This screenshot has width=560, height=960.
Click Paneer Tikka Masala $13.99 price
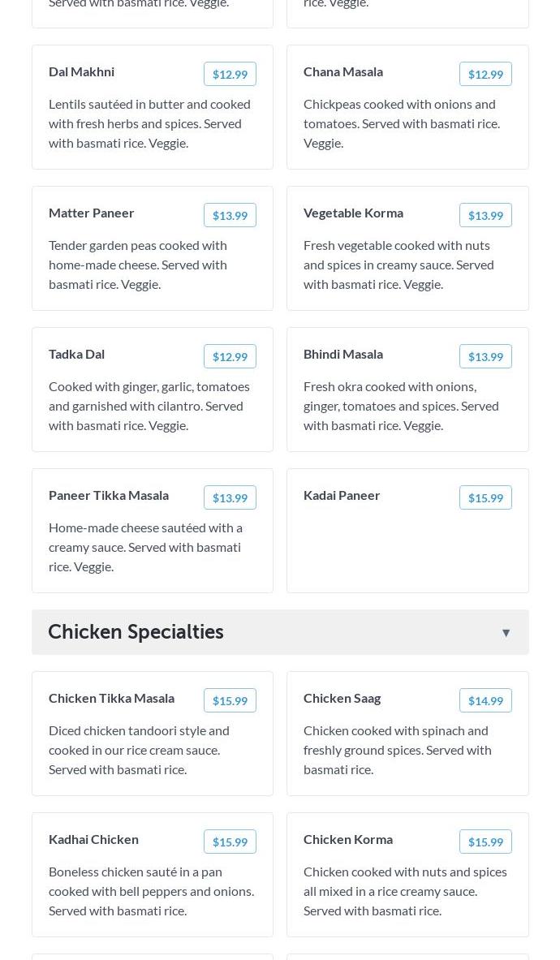click(x=230, y=497)
